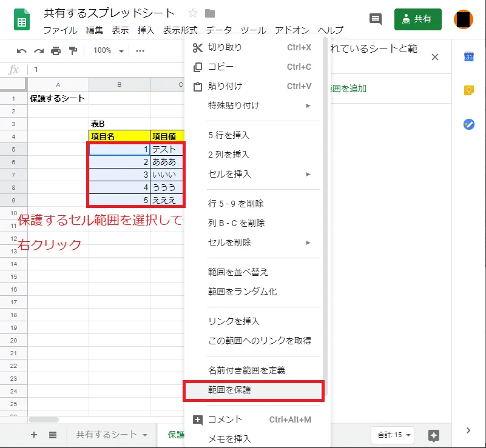The width and height of the screenshot is (486, 448).
Task: Click the move-to-folder icon
Action: [210, 13]
